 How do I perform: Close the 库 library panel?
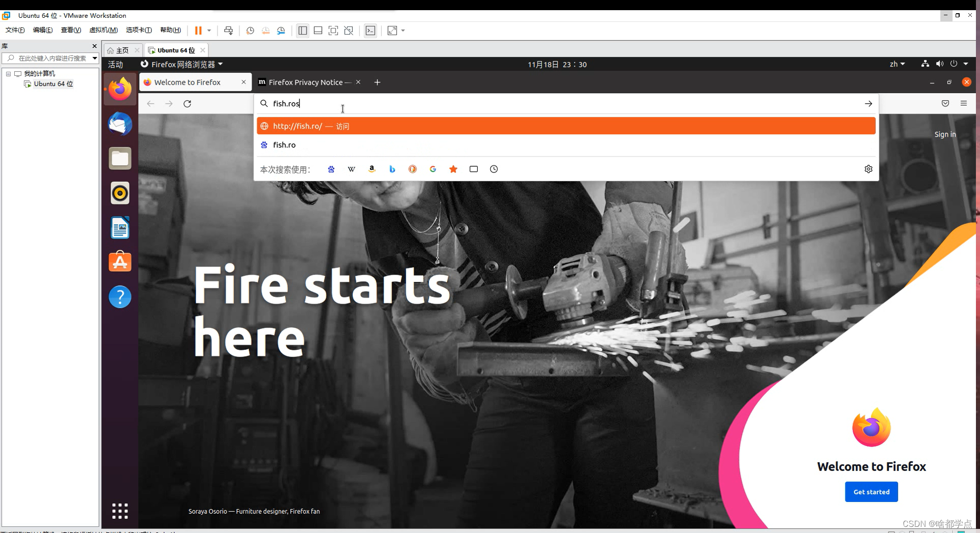pyautogui.click(x=95, y=46)
